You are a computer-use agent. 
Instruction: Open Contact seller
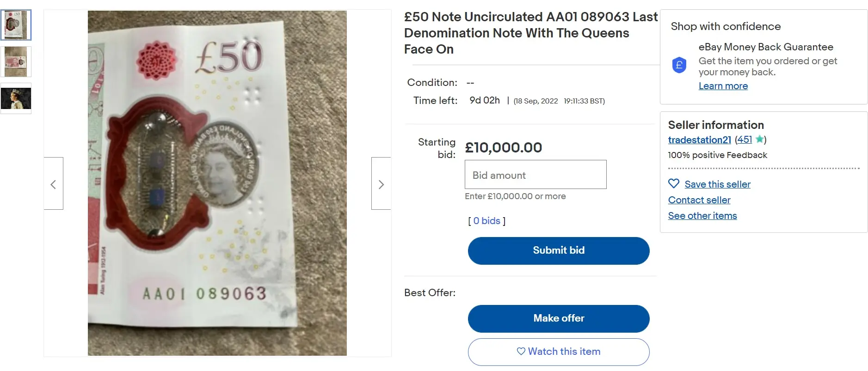(x=699, y=200)
